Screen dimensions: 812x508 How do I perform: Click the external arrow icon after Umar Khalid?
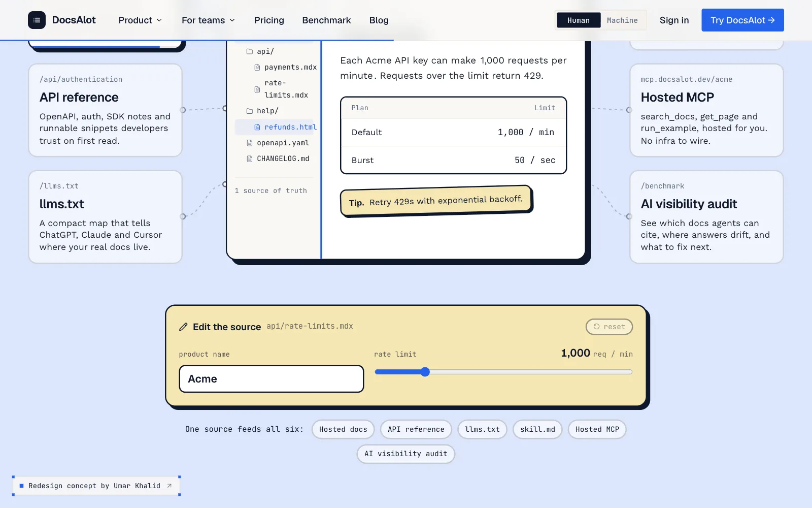coord(170,486)
